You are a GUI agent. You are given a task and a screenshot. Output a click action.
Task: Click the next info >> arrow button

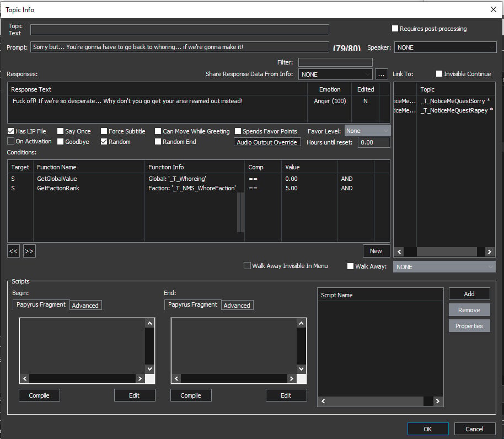[29, 251]
